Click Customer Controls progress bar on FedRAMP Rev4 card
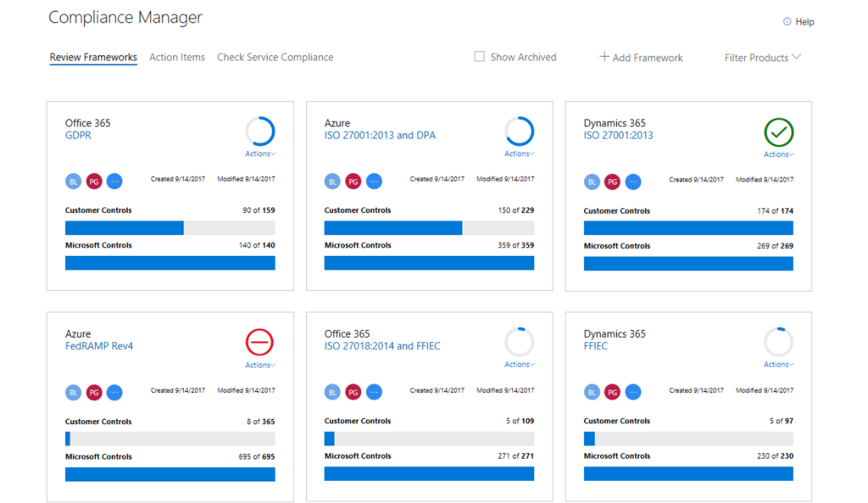This screenshot has width=868, height=503. point(170,439)
